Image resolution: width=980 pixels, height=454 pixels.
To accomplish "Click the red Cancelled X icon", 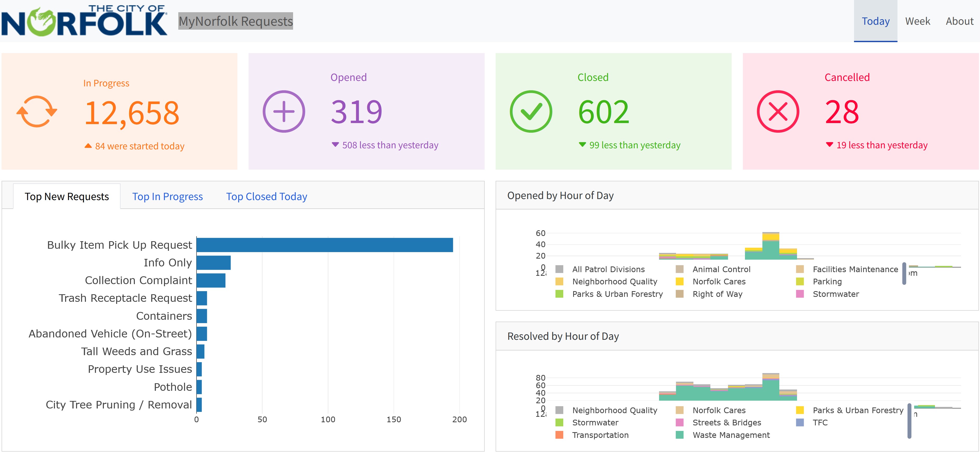I will [x=777, y=111].
